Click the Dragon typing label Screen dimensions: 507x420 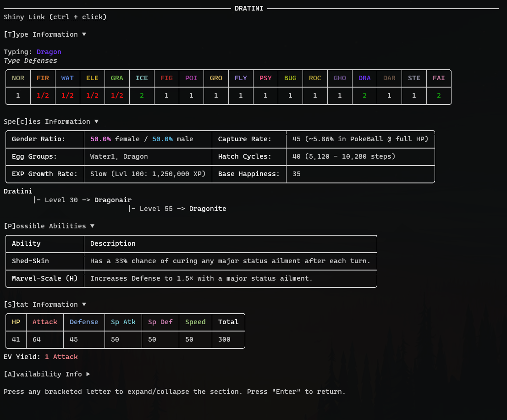pos(49,52)
